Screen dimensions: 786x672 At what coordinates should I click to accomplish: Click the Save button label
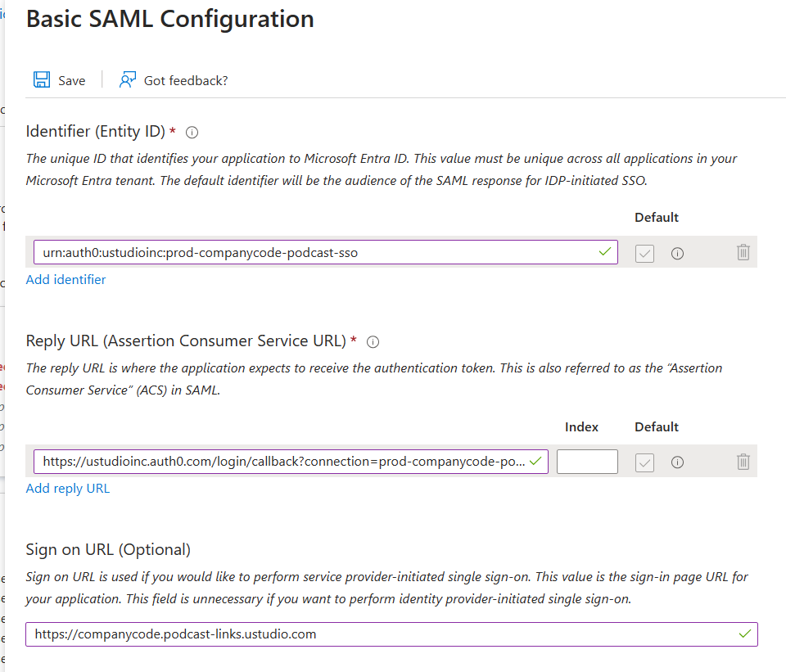tap(72, 81)
